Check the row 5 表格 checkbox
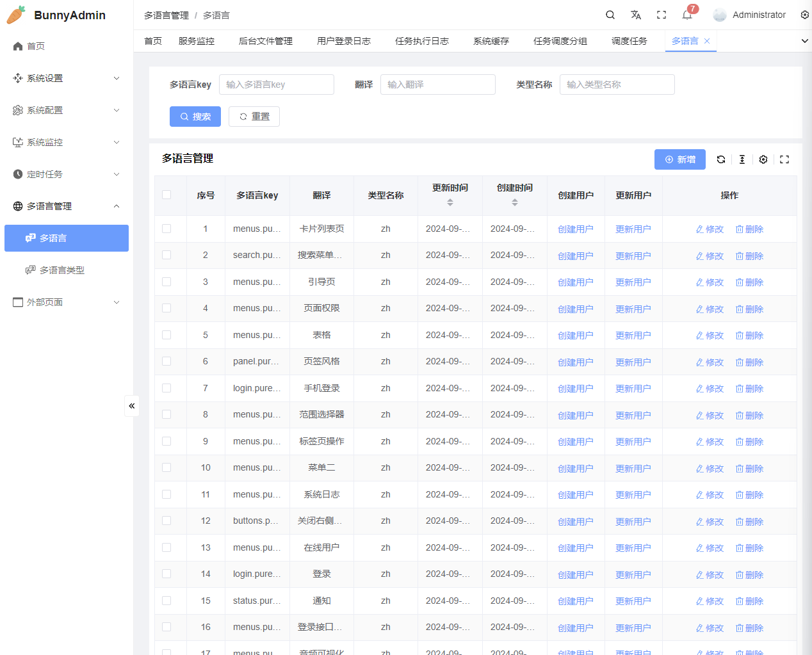Viewport: 812px width, 655px height. tap(166, 335)
